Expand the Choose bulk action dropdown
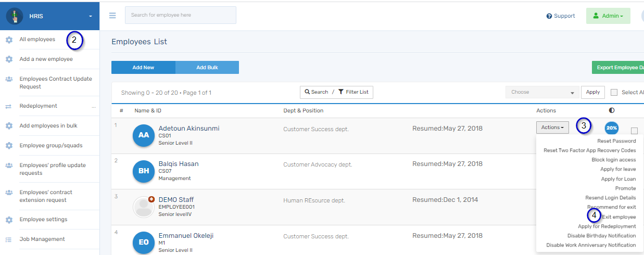The width and height of the screenshot is (644, 255). pyautogui.click(x=542, y=92)
